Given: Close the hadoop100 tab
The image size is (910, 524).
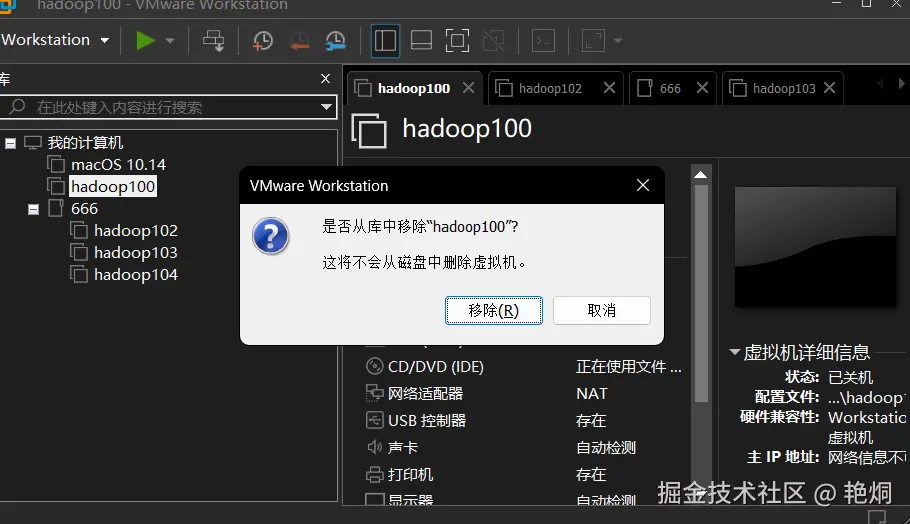Looking at the screenshot, I should 468,88.
